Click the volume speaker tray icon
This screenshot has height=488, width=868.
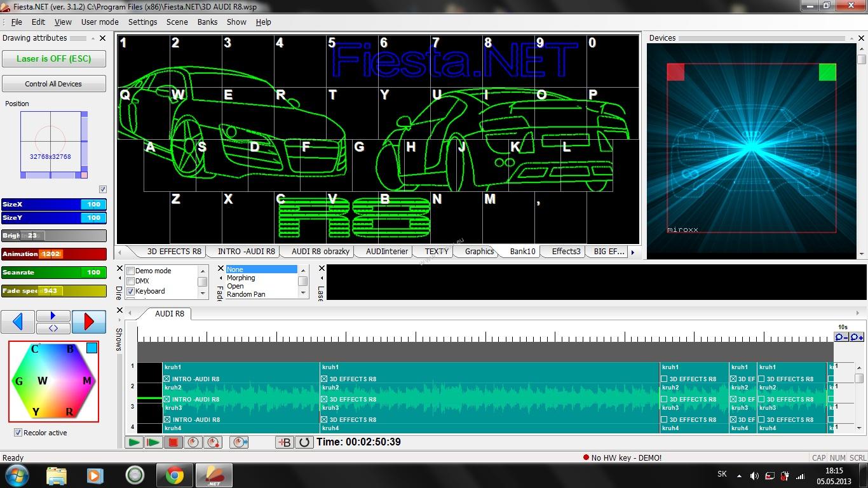point(754,476)
